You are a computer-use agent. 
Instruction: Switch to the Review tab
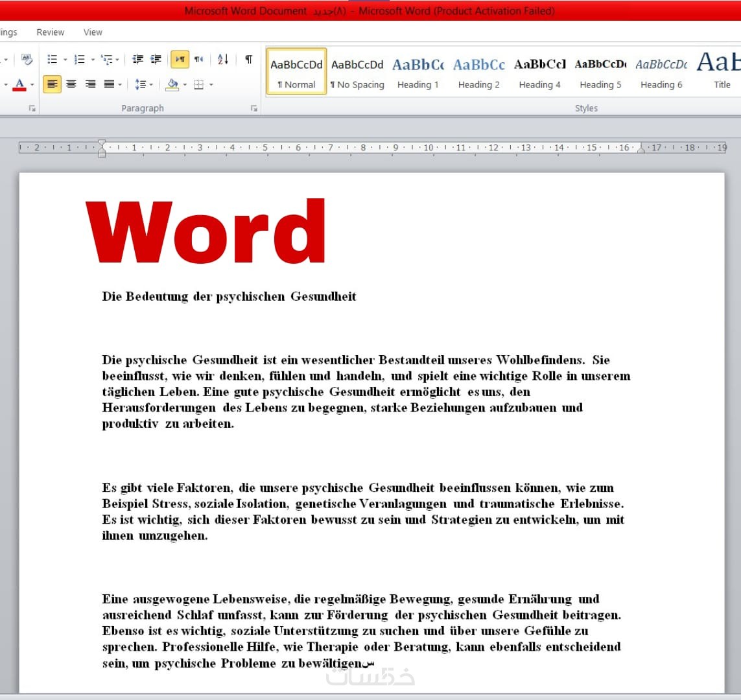50,32
